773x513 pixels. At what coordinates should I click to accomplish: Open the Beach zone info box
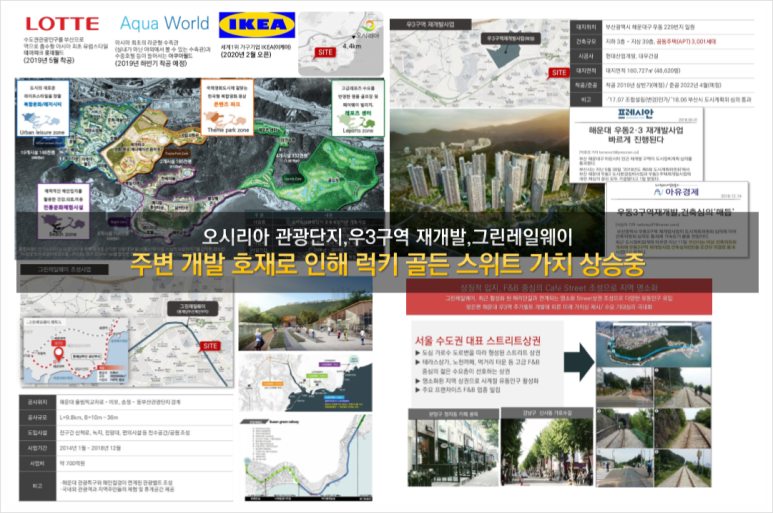click(x=64, y=211)
